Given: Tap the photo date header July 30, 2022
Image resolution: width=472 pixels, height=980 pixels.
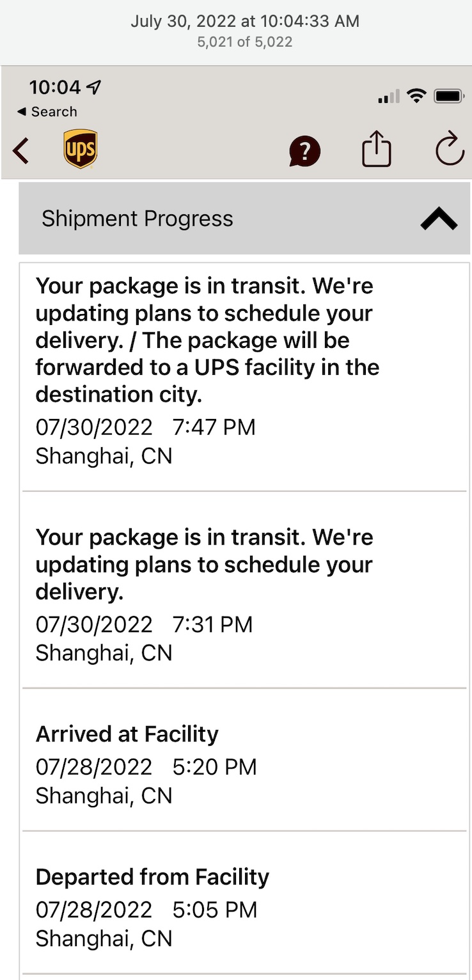Looking at the screenshot, I should [245, 21].
